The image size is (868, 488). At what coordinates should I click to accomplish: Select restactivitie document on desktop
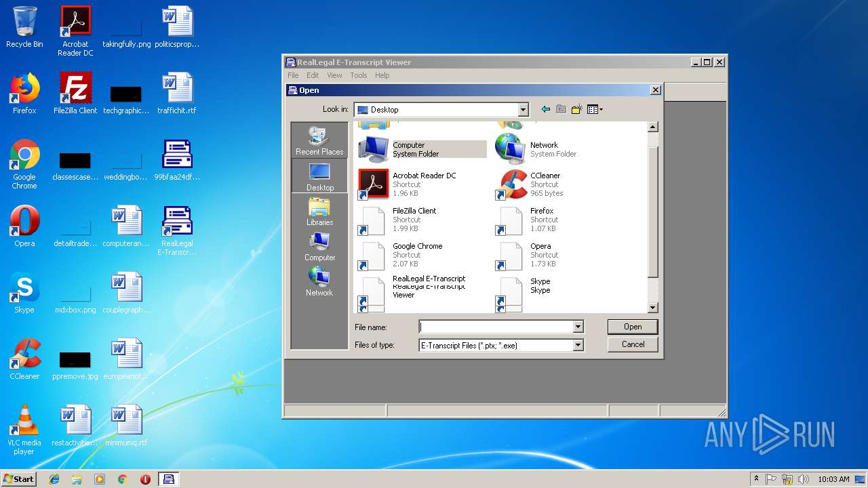75,426
